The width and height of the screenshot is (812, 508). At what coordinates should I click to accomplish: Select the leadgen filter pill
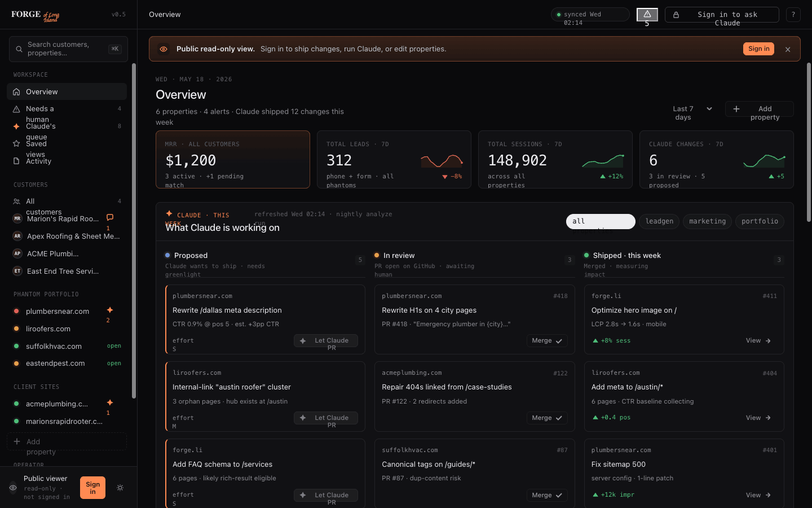click(659, 221)
